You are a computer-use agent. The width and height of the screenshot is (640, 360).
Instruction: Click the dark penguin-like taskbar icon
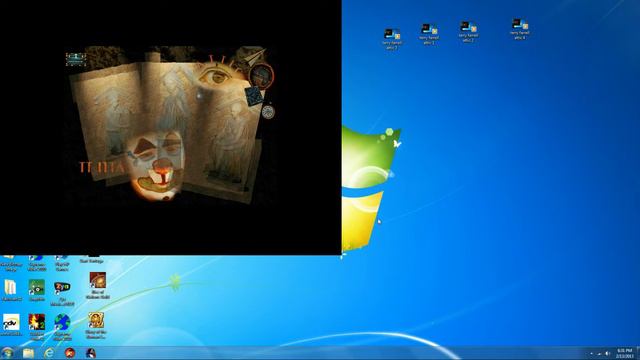coord(91,353)
